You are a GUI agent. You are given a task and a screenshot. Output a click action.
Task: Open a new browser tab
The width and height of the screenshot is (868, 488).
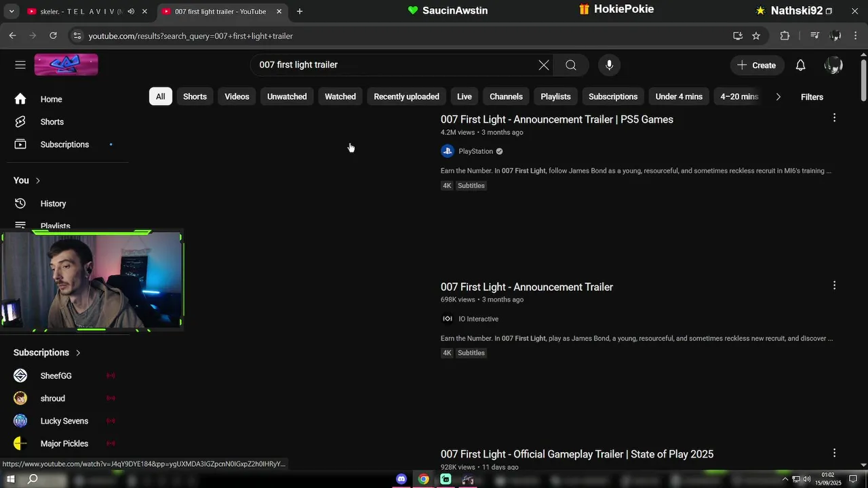pos(300,12)
